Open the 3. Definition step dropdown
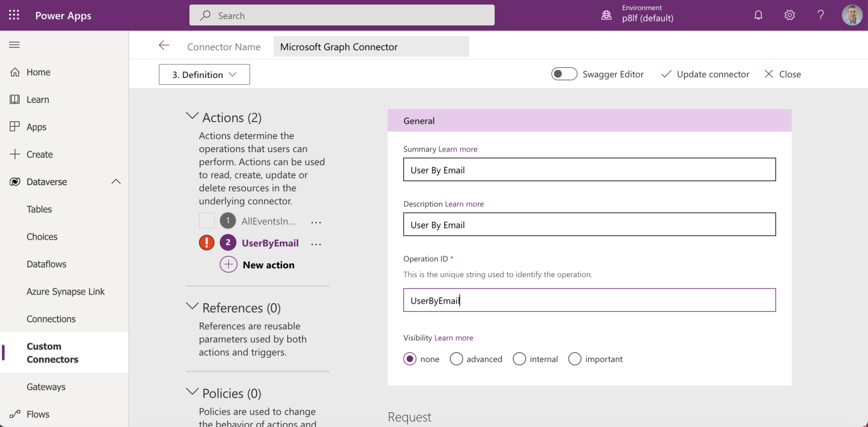The height and width of the screenshot is (427, 868). (204, 75)
